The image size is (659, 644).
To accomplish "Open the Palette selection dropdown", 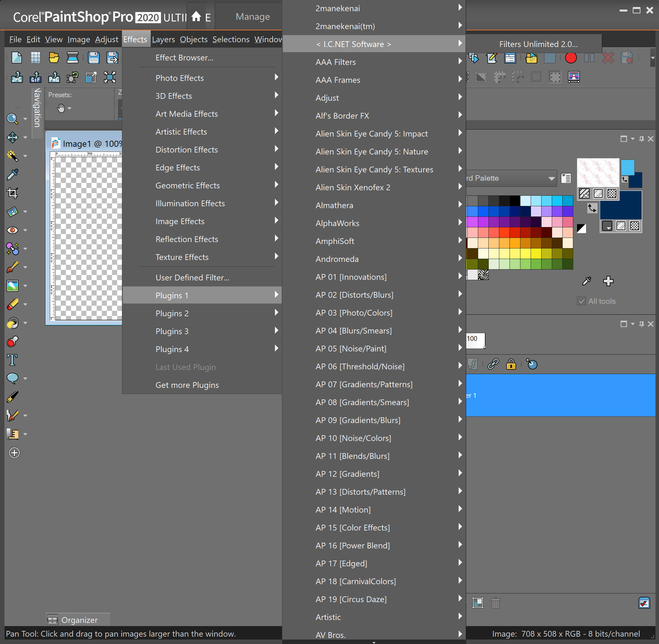I will tap(551, 178).
